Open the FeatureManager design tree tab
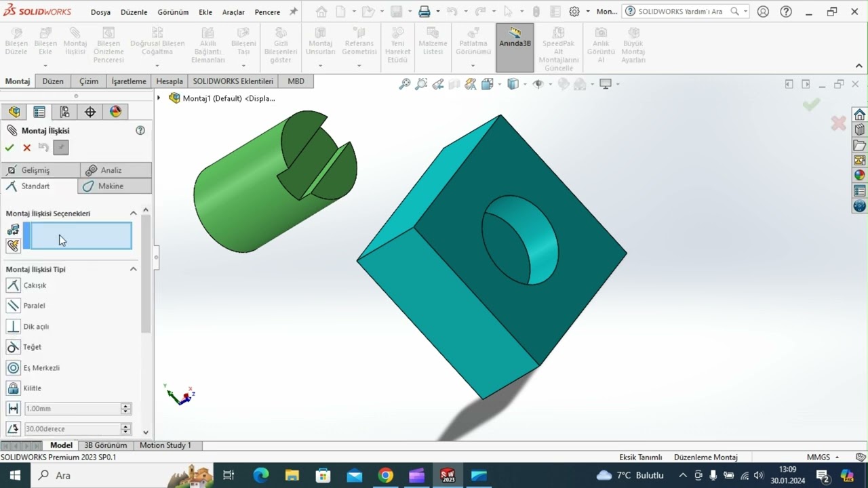 [x=14, y=112]
